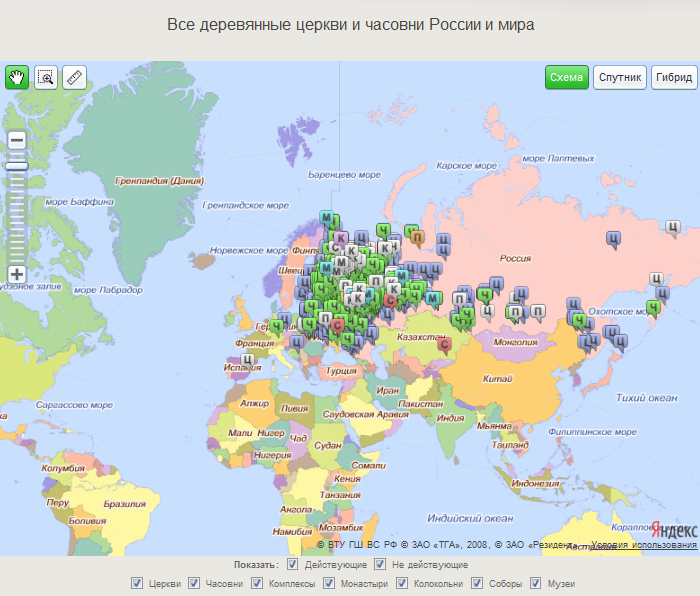Viewport: 700px width, 596px height.
Task: Click the orange П marker in northern Russia
Action: (x=418, y=238)
